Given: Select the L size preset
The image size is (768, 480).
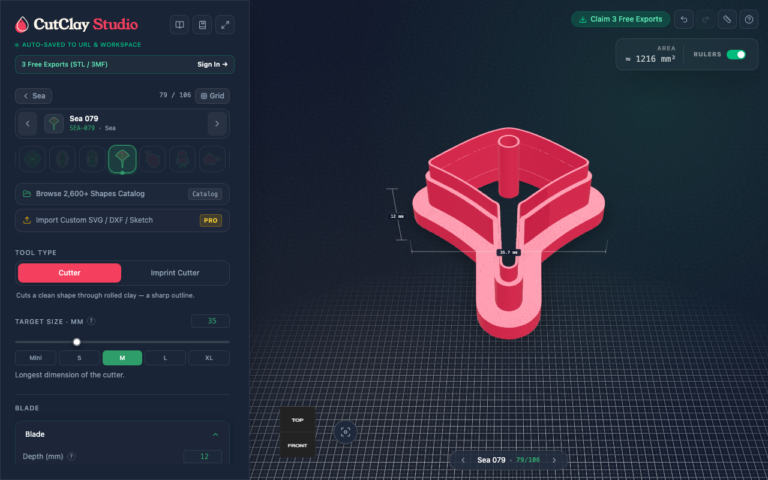Looking at the screenshot, I should 165,358.
